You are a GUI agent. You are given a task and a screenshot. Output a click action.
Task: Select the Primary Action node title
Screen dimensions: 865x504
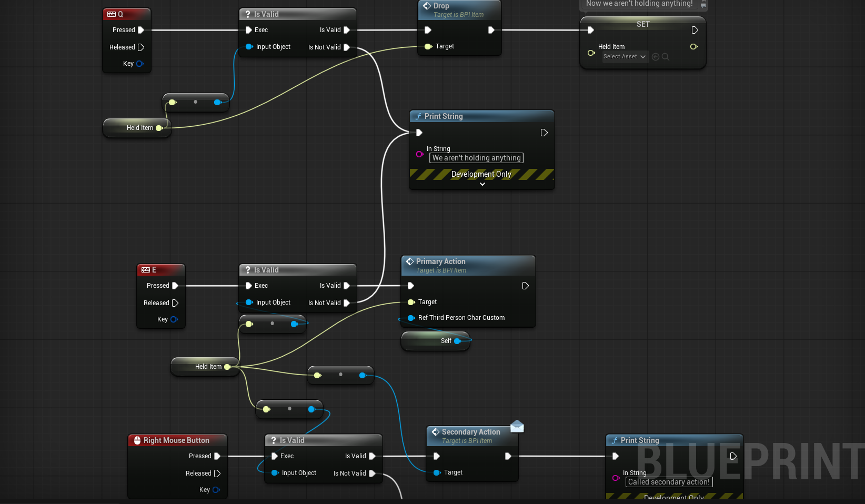coord(440,261)
